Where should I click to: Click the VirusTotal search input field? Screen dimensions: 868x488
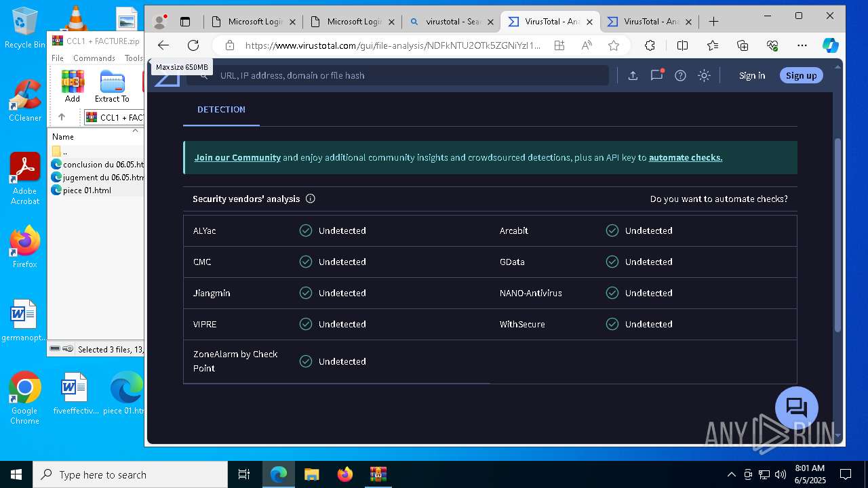click(397, 75)
